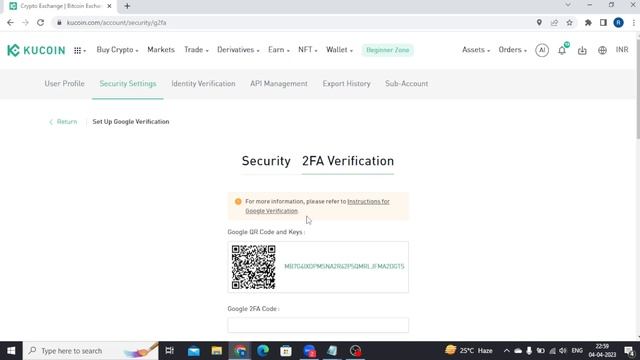Open Mail app from taskbar
Viewport: 640px width, 360px height.
point(194,351)
